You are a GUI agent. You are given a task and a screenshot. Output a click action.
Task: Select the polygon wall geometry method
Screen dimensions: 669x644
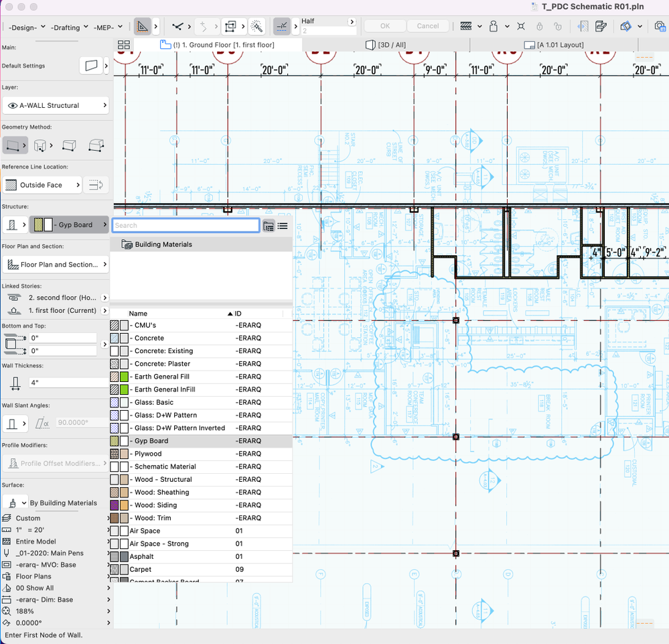coord(96,145)
